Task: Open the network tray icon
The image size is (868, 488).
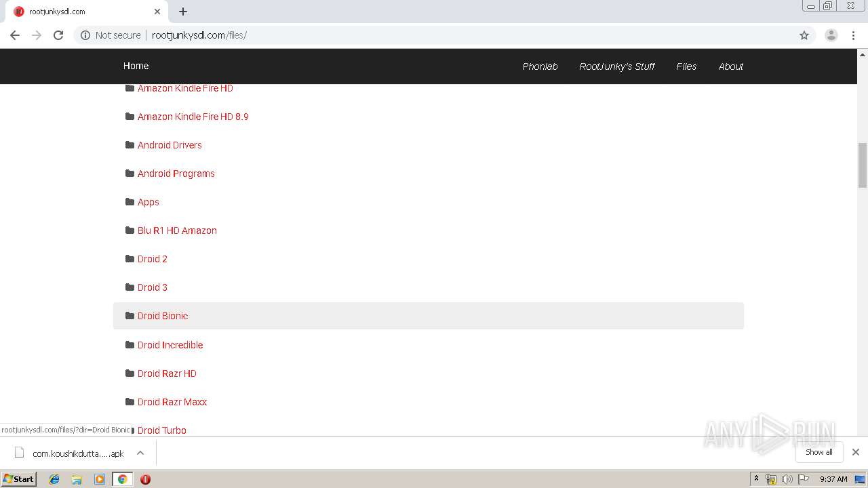Action: point(771,479)
